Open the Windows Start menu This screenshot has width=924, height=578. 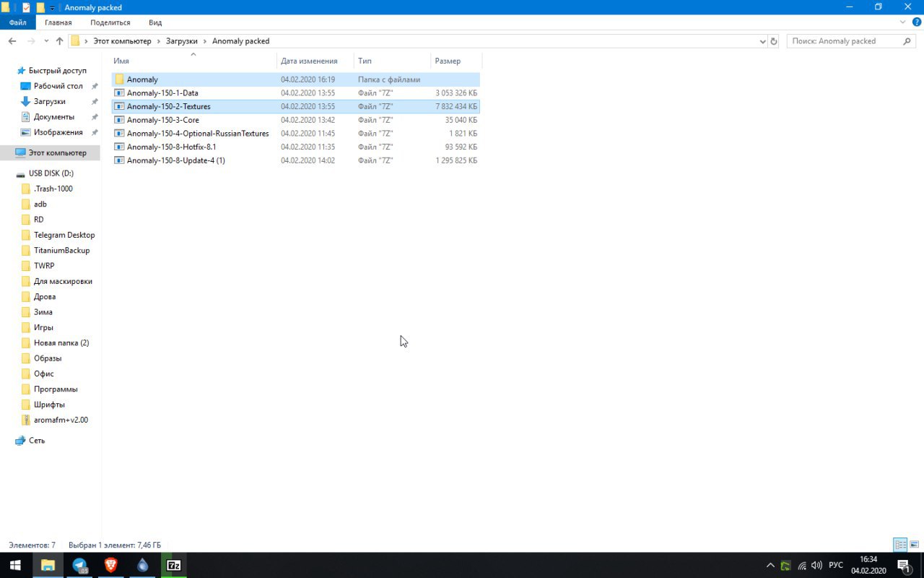click(x=15, y=565)
